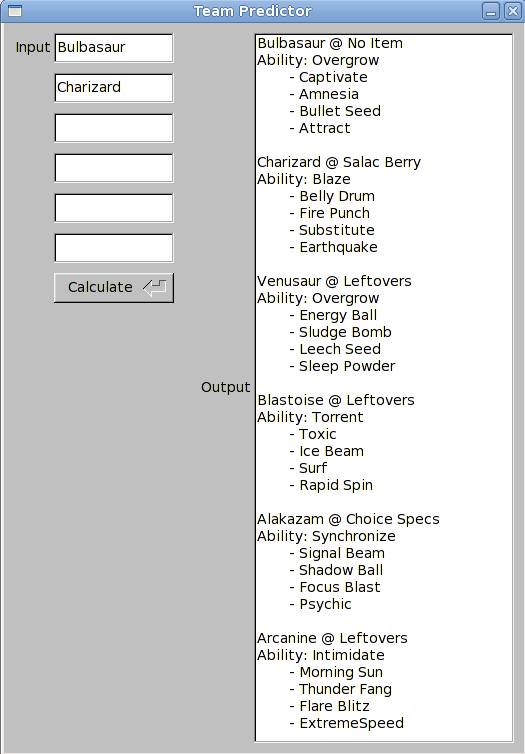Click the '- Energy Ball' move line
The height and width of the screenshot is (754, 525).
[333, 315]
